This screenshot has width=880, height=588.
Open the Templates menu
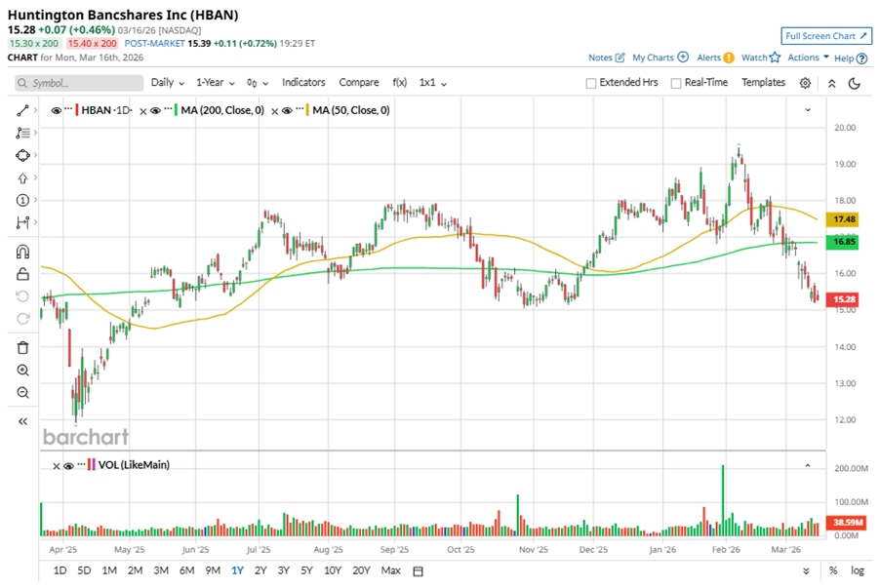point(763,83)
